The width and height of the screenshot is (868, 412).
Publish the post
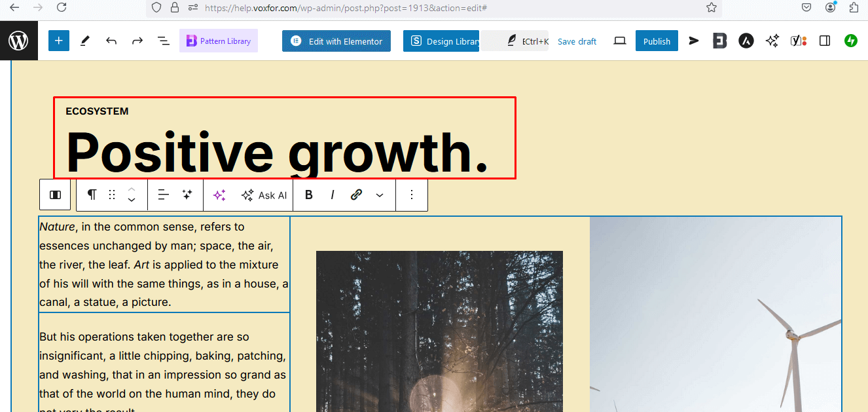click(x=657, y=40)
